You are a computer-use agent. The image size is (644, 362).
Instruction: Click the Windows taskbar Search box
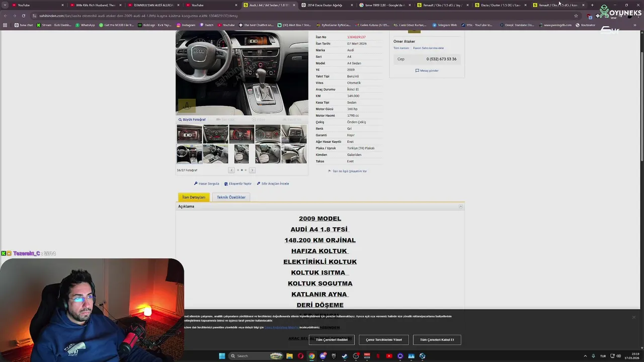tap(255, 356)
